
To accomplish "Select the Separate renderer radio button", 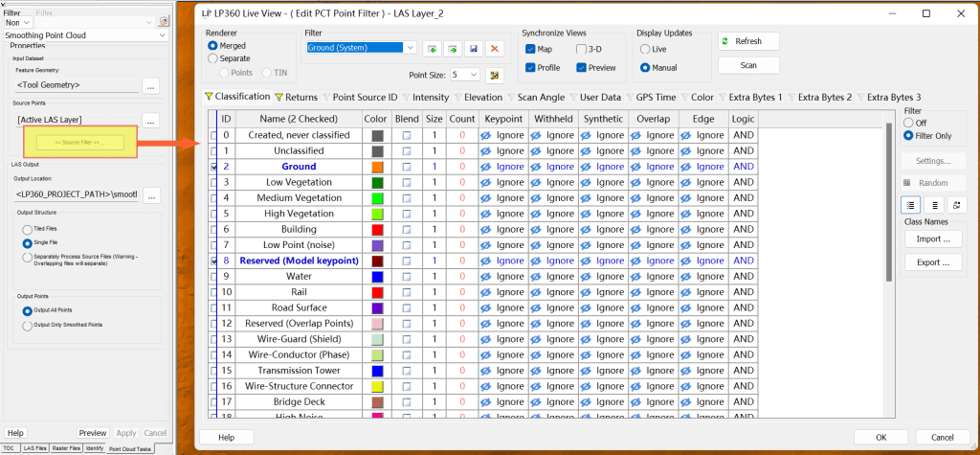I will pos(212,58).
